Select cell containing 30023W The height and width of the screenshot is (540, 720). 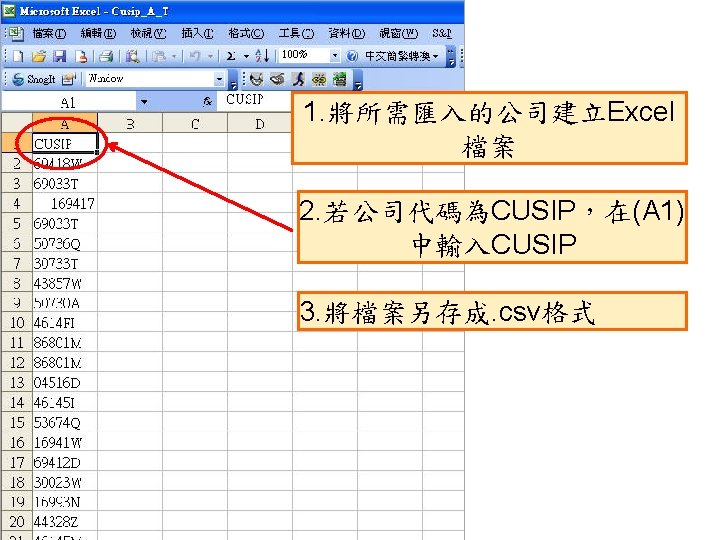pos(65,482)
